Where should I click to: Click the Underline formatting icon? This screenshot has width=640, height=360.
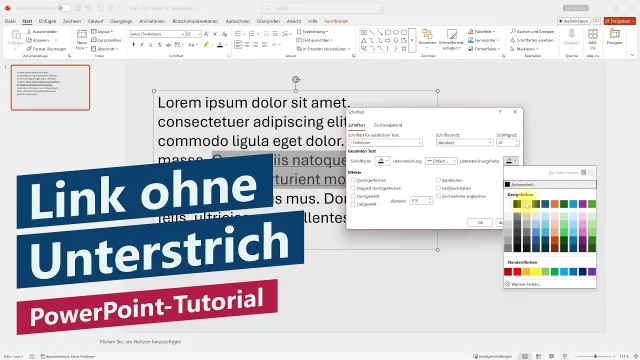point(151,45)
